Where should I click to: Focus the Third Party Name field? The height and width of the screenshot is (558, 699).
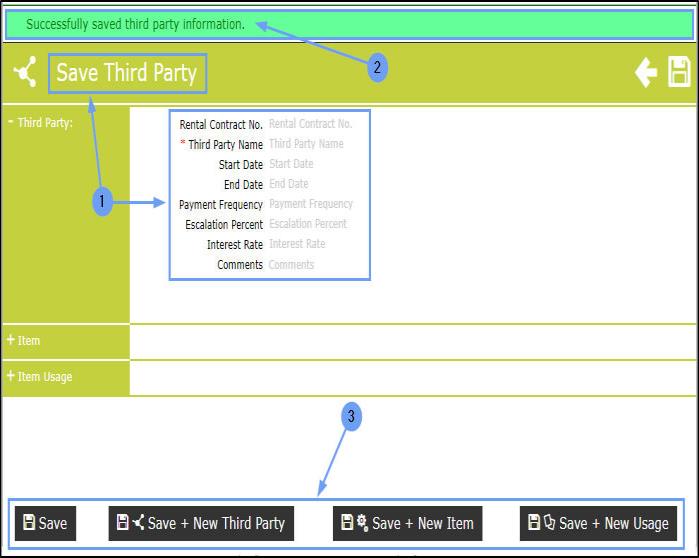[307, 144]
